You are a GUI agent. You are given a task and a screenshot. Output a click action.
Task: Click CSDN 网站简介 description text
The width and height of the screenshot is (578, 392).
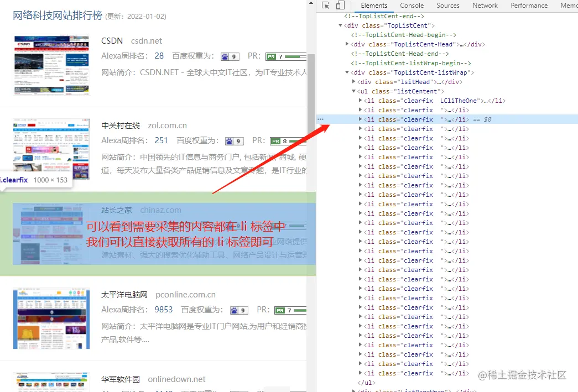coord(204,72)
